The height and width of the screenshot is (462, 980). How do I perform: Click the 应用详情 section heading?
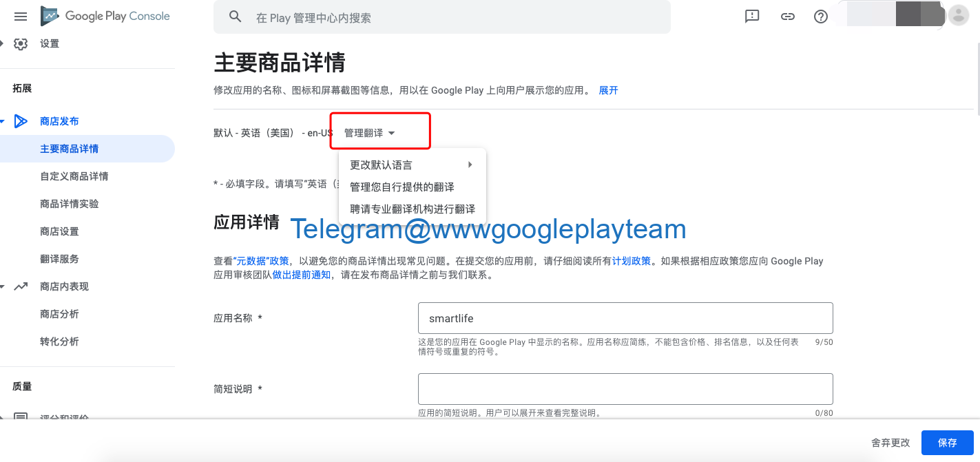click(247, 222)
